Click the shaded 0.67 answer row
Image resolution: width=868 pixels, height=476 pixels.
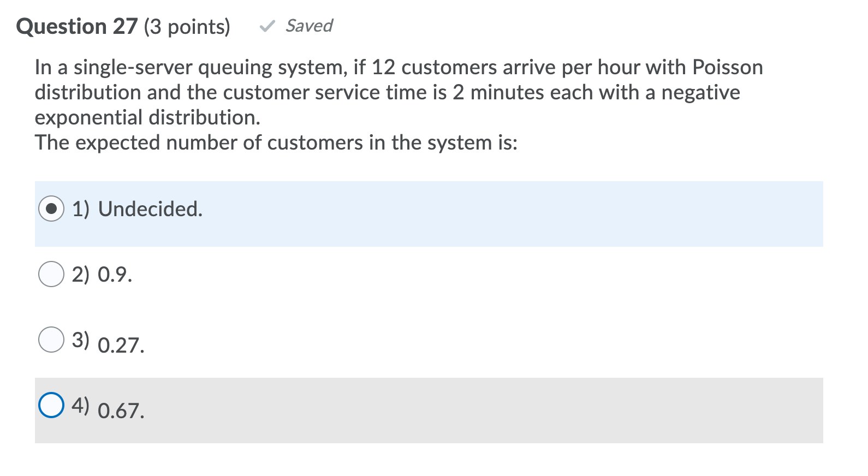tap(382, 409)
